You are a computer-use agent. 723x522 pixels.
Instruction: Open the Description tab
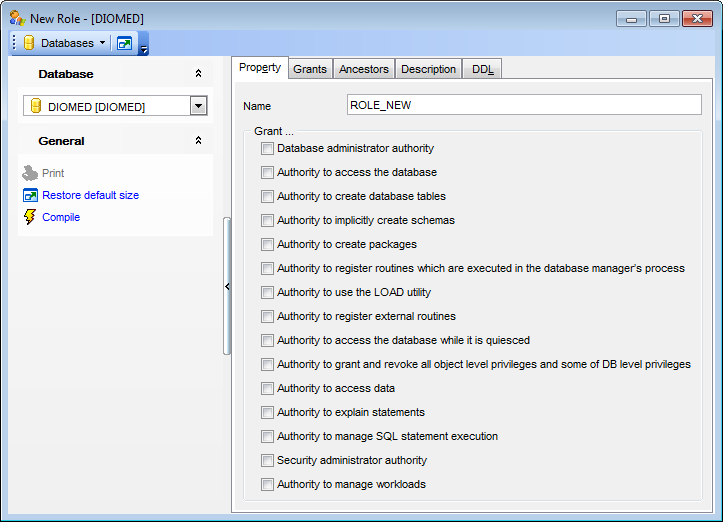(x=428, y=69)
